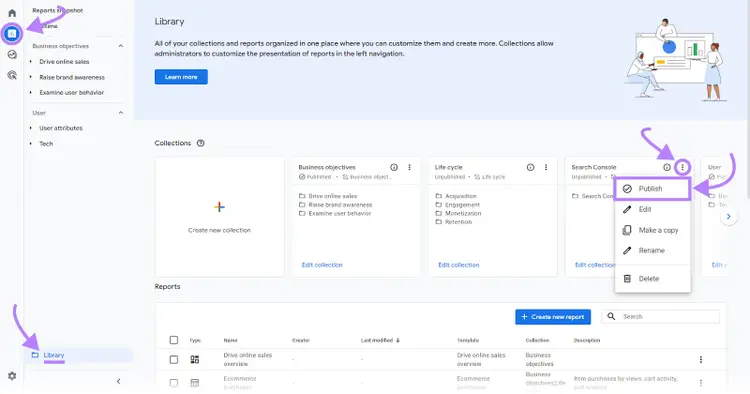
Task: Tick checkbox for Ecommerce purchases row
Action: pos(174,383)
